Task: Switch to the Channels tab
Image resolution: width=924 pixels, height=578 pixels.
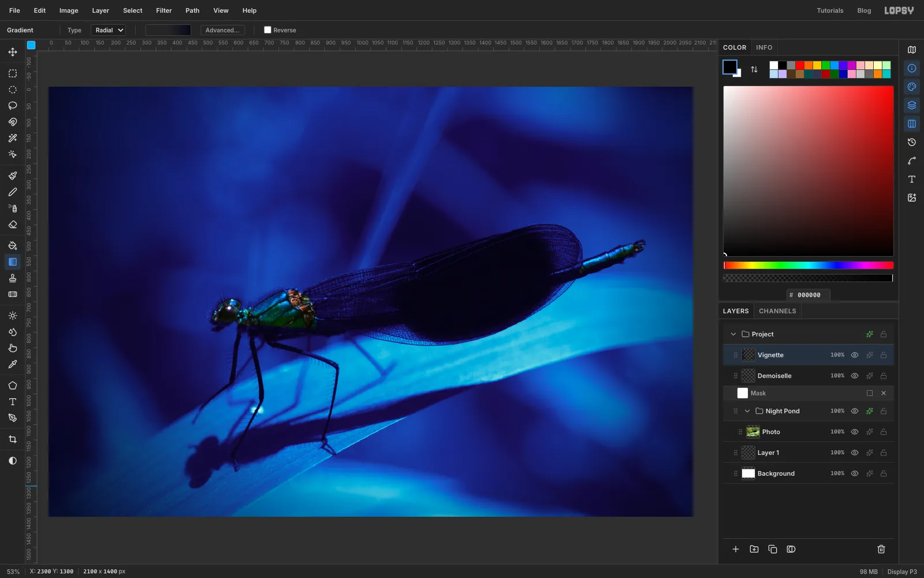Action: point(777,311)
